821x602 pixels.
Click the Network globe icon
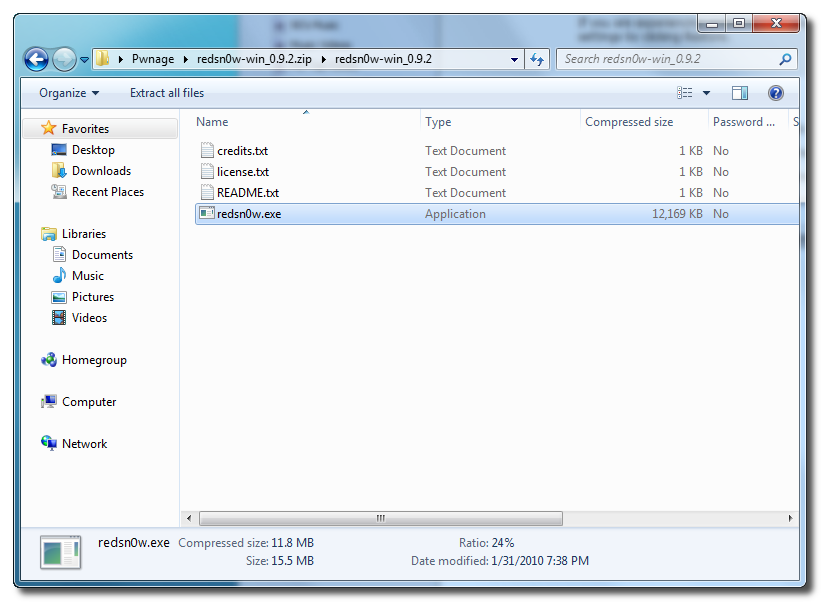click(x=49, y=443)
